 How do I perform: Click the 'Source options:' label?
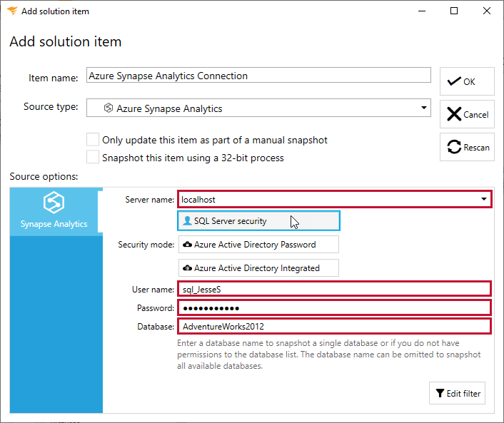pyautogui.click(x=44, y=176)
